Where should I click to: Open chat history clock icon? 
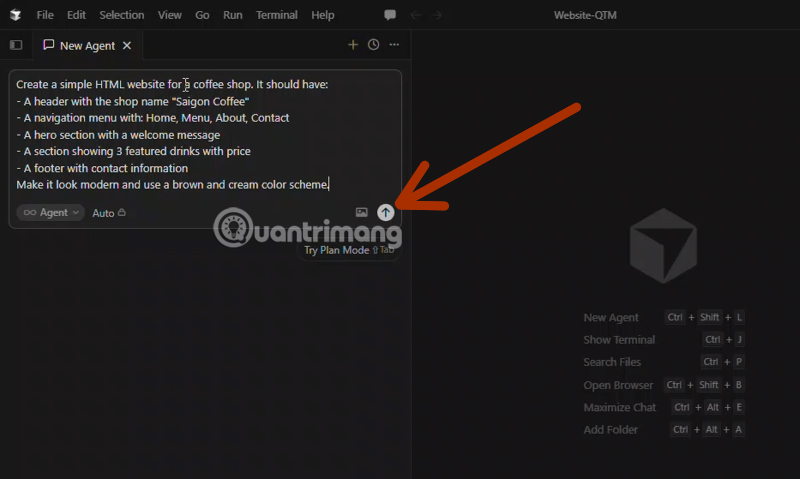coord(373,45)
